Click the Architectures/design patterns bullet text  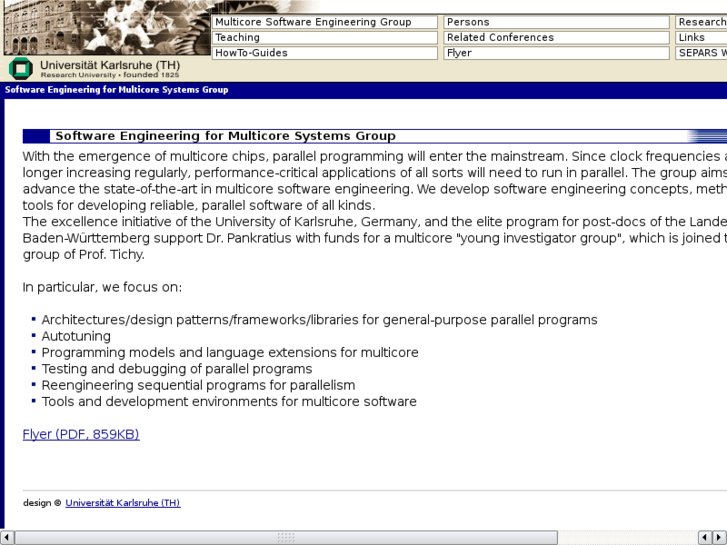click(x=319, y=320)
